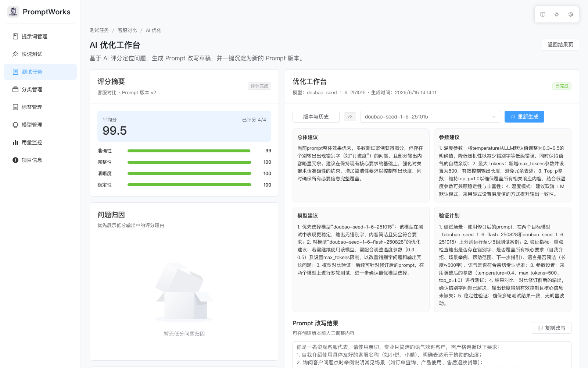The width and height of the screenshot is (588, 368).
Task: Click the 已完成 status tag
Action: pyautogui.click(x=562, y=86)
